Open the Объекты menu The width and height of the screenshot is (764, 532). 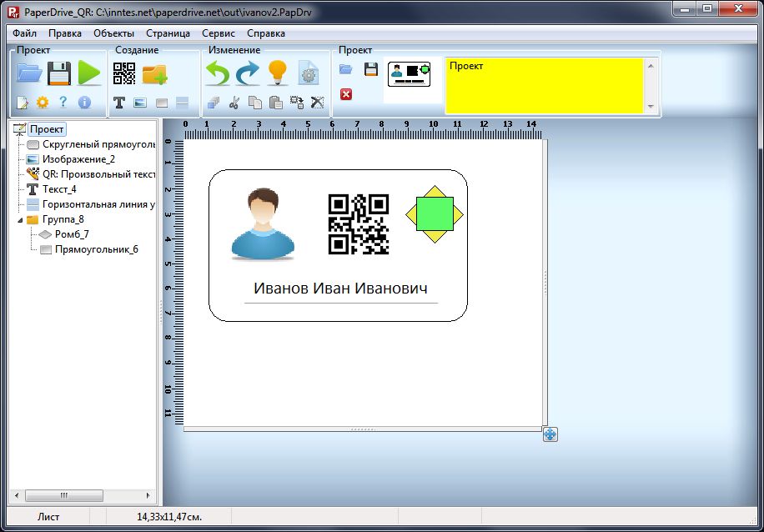[113, 33]
